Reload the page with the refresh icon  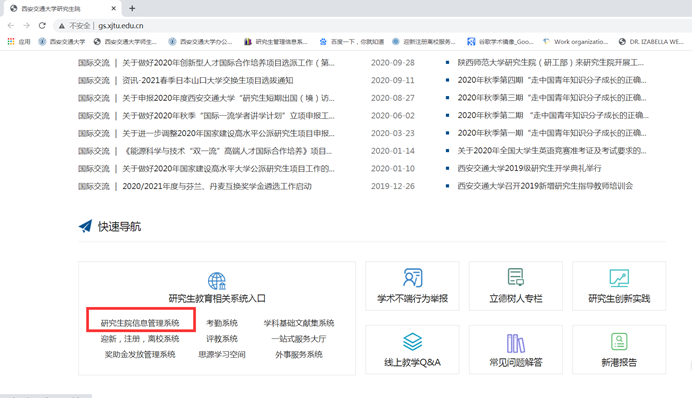(x=42, y=26)
